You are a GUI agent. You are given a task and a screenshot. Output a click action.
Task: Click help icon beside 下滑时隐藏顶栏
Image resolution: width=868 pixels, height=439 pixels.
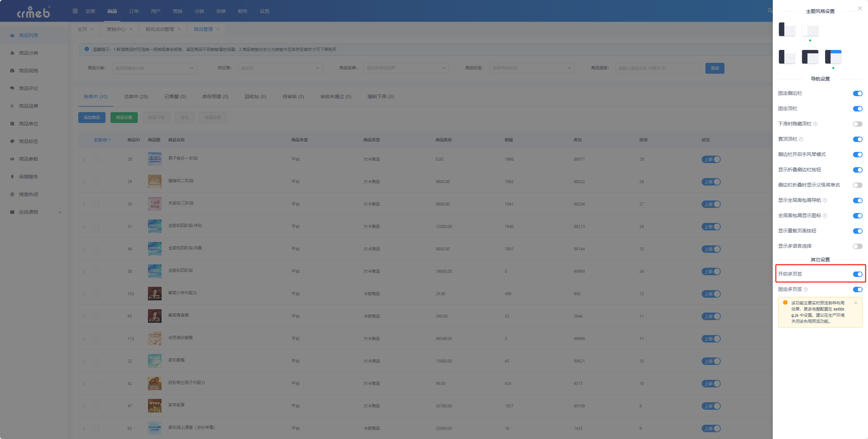815,124
